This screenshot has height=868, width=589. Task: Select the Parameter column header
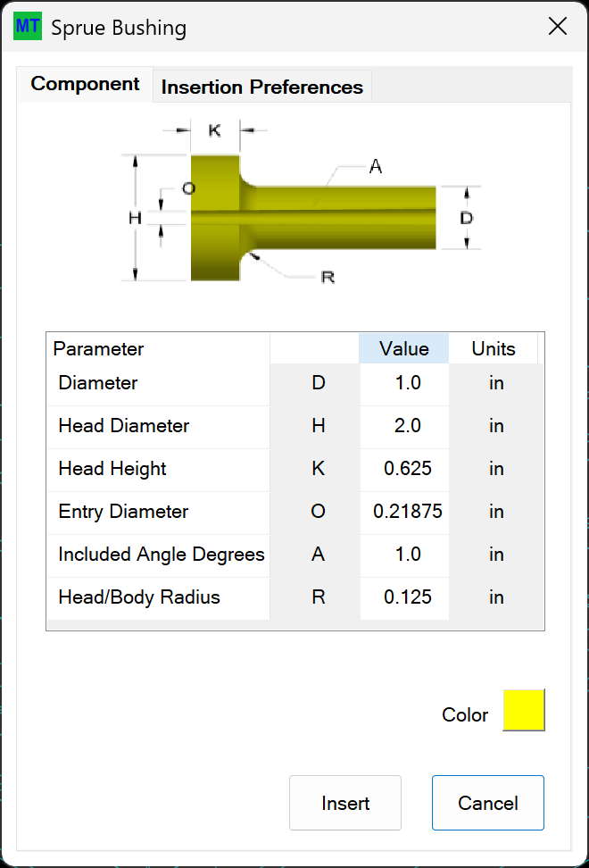pos(158,349)
